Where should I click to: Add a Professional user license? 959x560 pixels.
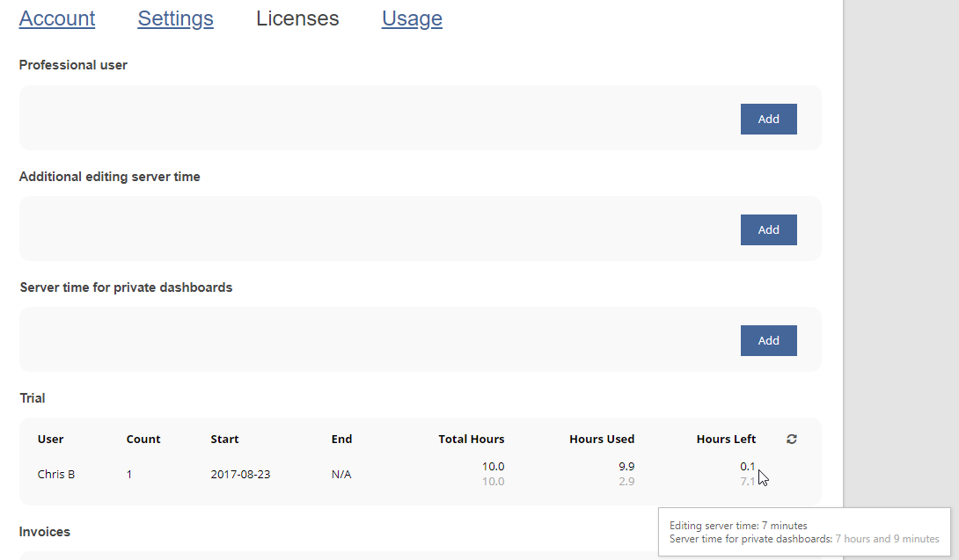[x=768, y=119]
